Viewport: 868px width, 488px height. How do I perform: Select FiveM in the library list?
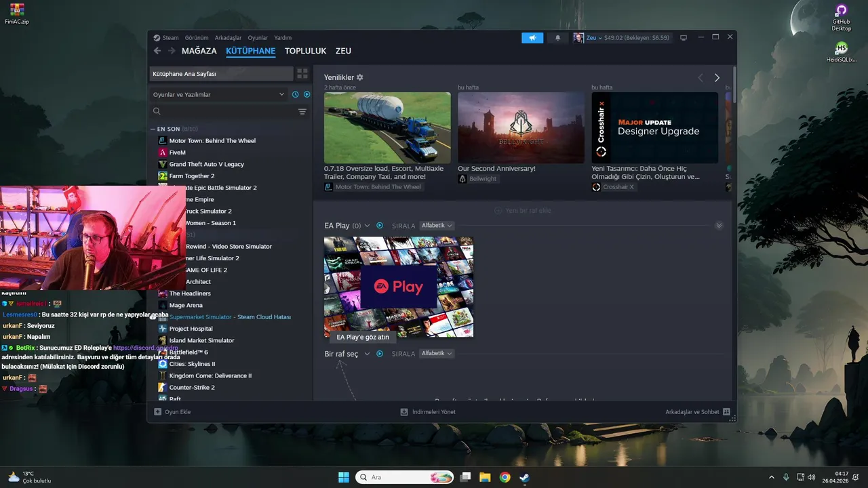pyautogui.click(x=177, y=152)
